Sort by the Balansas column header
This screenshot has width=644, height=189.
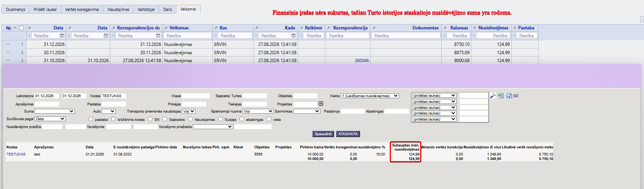459,28
